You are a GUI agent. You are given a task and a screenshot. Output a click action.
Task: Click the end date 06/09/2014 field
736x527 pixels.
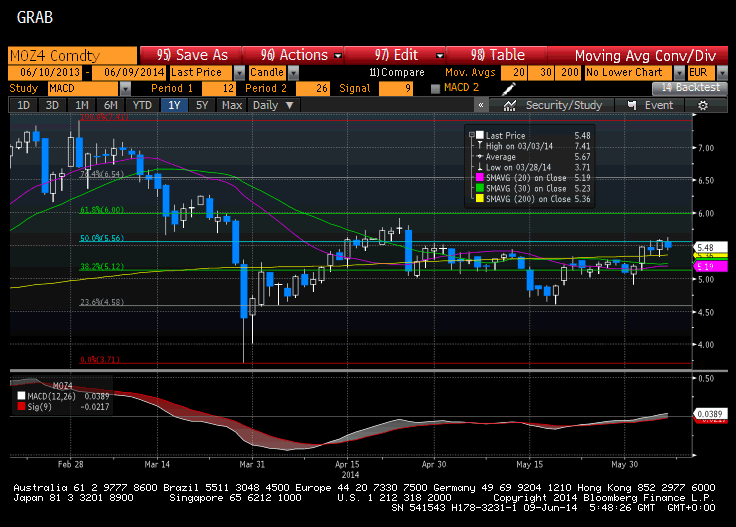click(x=129, y=73)
